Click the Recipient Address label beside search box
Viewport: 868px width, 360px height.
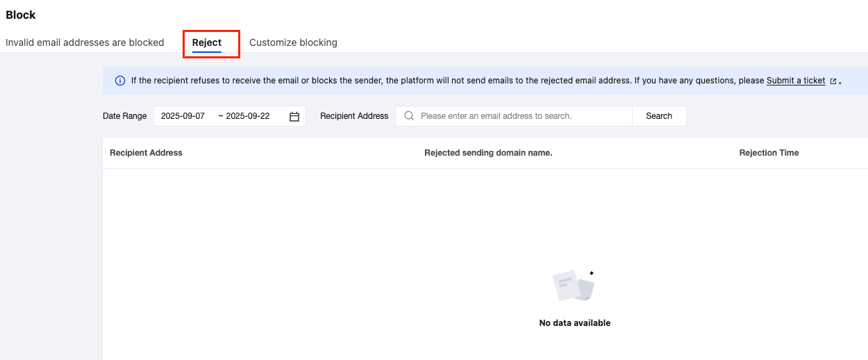[354, 116]
